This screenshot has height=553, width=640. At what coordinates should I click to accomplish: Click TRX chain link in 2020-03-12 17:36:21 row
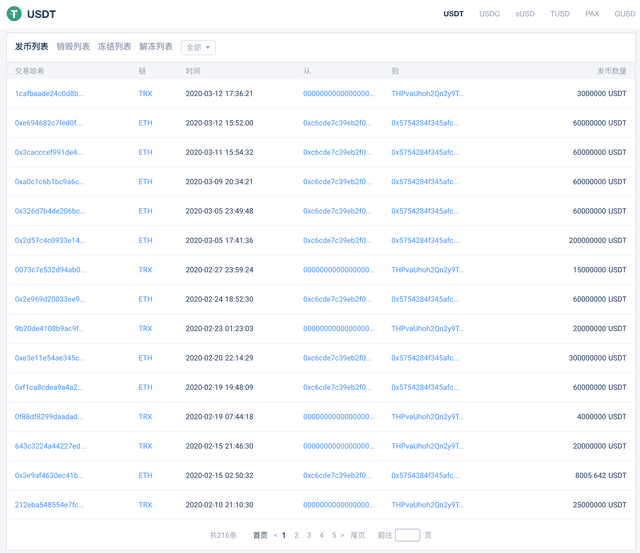pos(145,93)
